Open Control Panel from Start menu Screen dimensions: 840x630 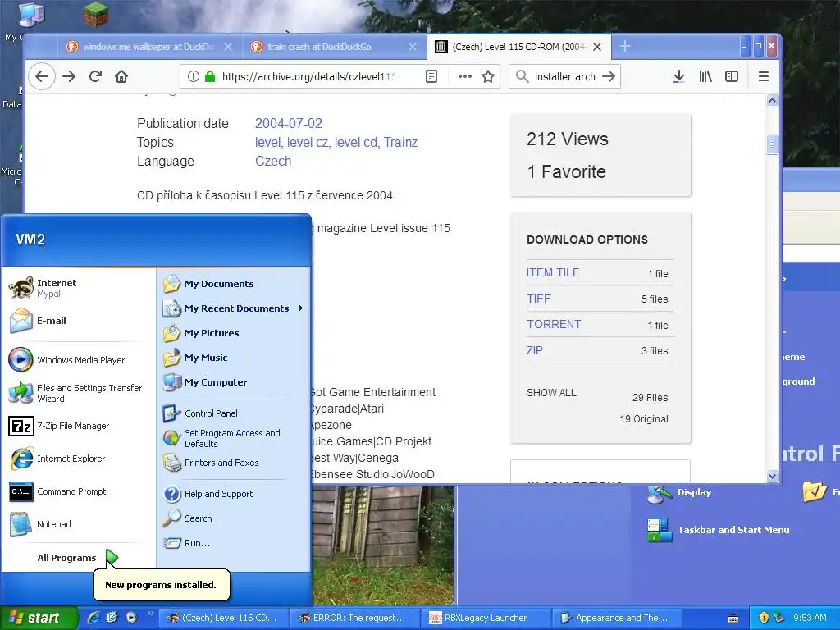(x=234, y=413)
